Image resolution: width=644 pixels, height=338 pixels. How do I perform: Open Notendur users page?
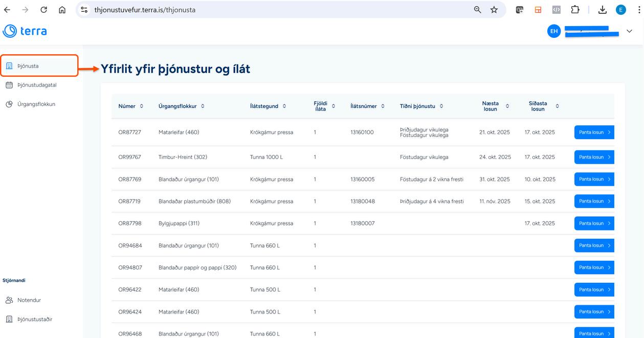coord(29,300)
